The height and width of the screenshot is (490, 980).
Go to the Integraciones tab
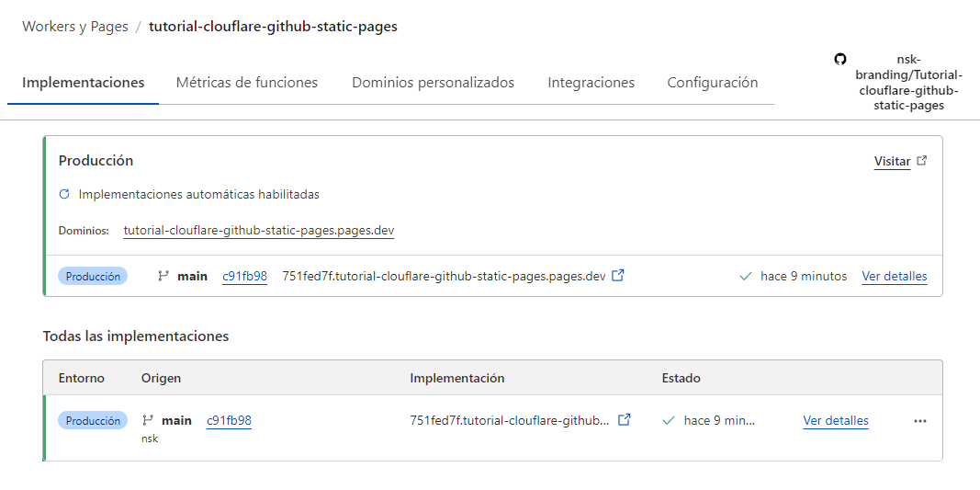591,83
